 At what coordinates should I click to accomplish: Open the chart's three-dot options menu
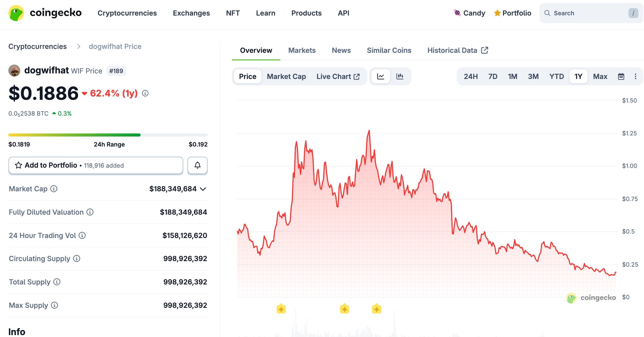(x=636, y=76)
